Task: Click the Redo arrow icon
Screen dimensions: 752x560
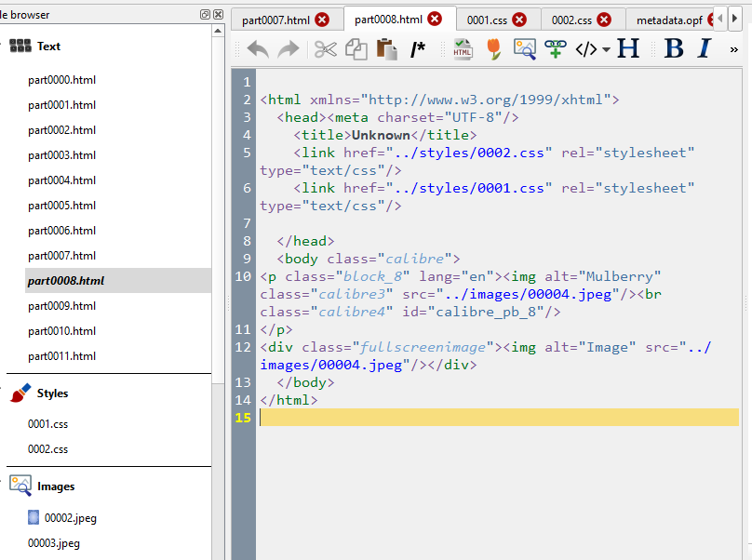Action: tap(289, 49)
